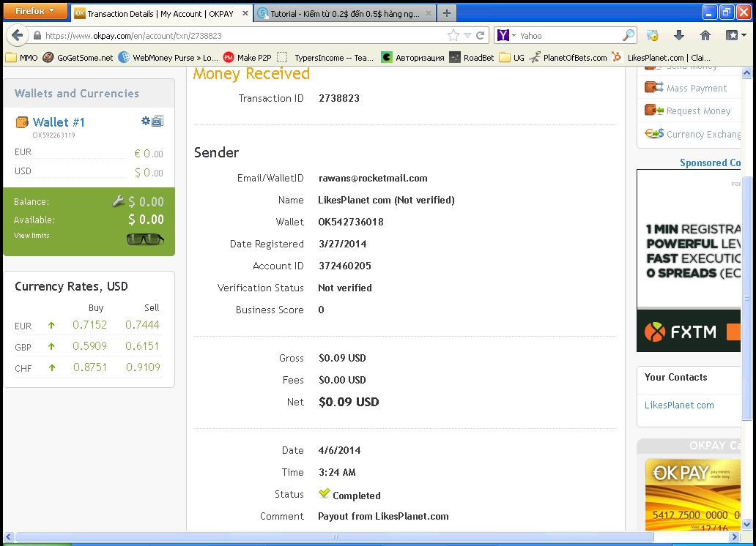Open the Request Money link

click(698, 111)
